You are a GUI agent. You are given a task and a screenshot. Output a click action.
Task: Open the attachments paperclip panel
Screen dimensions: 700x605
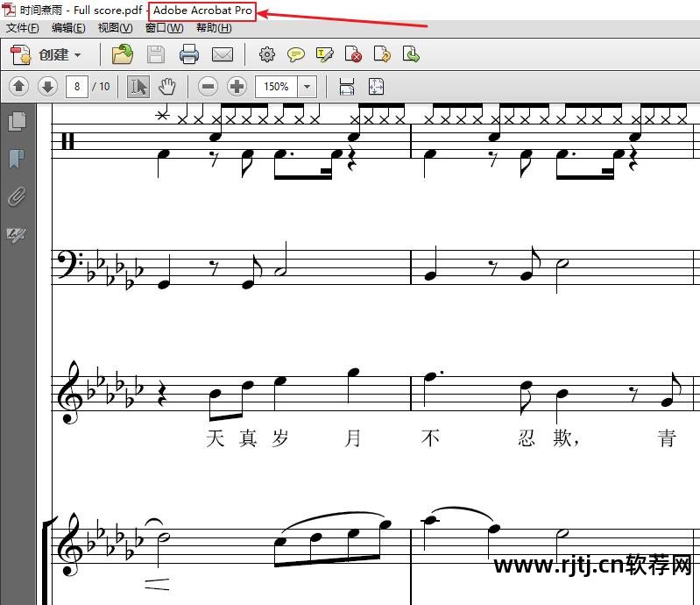click(x=17, y=196)
